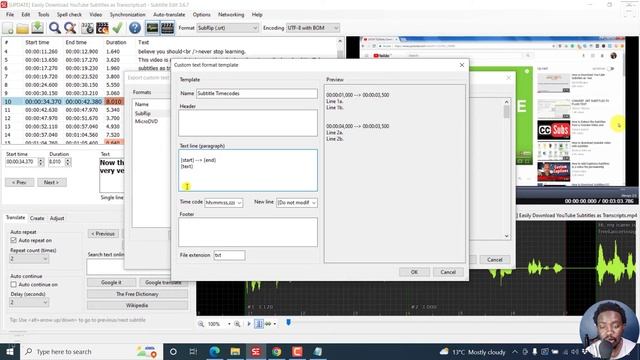Click the File extension input field
The image size is (640, 360).
point(229,255)
